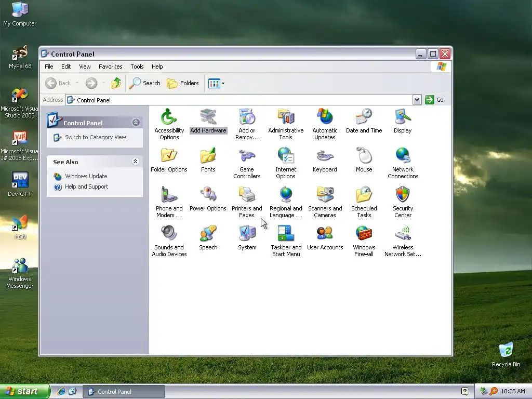The width and height of the screenshot is (532, 399).
Task: Collapse the See Also sidebar section
Action: (136, 162)
